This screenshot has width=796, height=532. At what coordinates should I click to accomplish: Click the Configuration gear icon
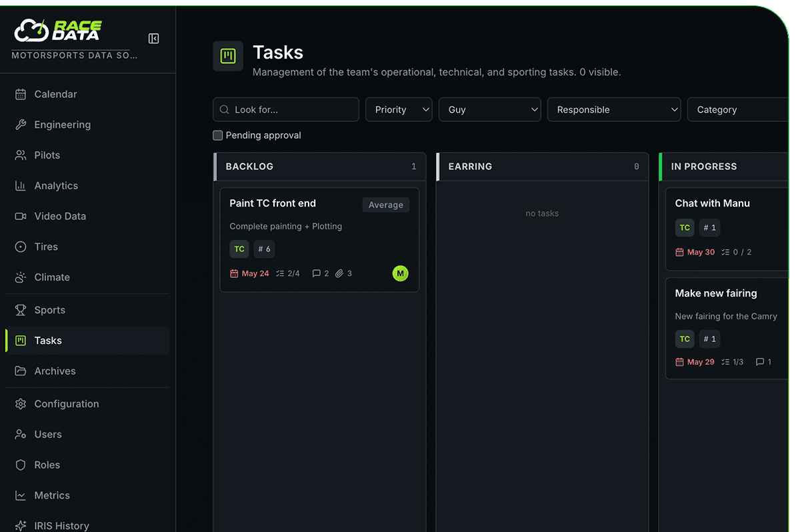pyautogui.click(x=20, y=404)
